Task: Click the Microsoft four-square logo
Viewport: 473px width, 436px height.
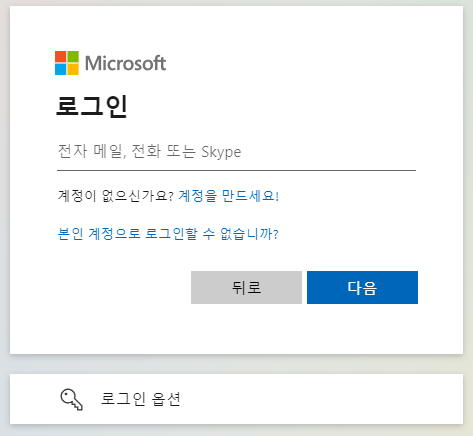Action: [x=67, y=63]
